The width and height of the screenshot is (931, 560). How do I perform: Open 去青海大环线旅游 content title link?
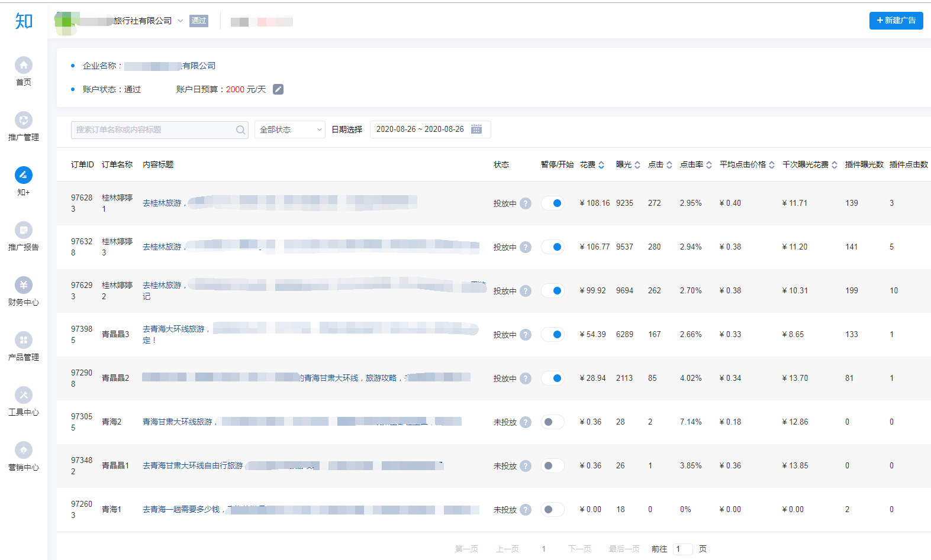[x=174, y=329]
